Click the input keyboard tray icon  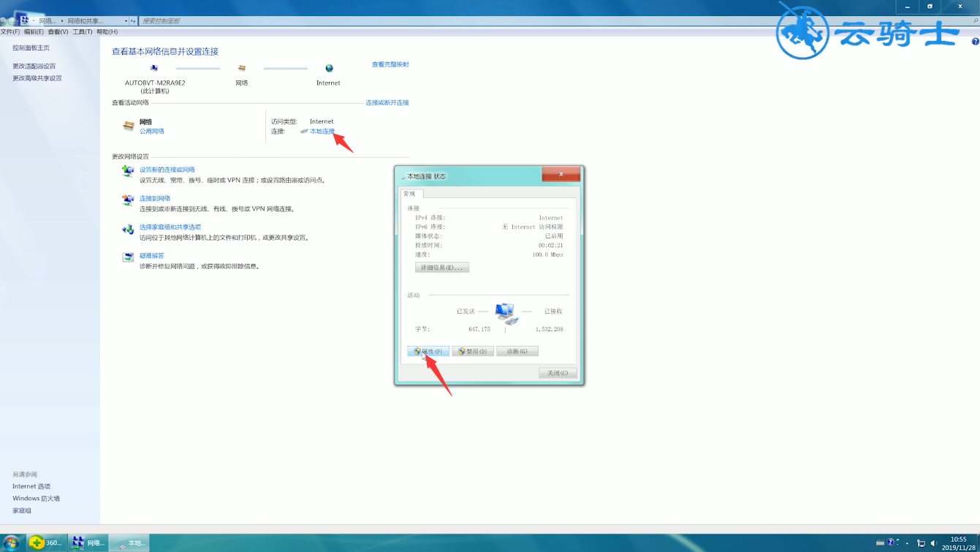[880, 542]
